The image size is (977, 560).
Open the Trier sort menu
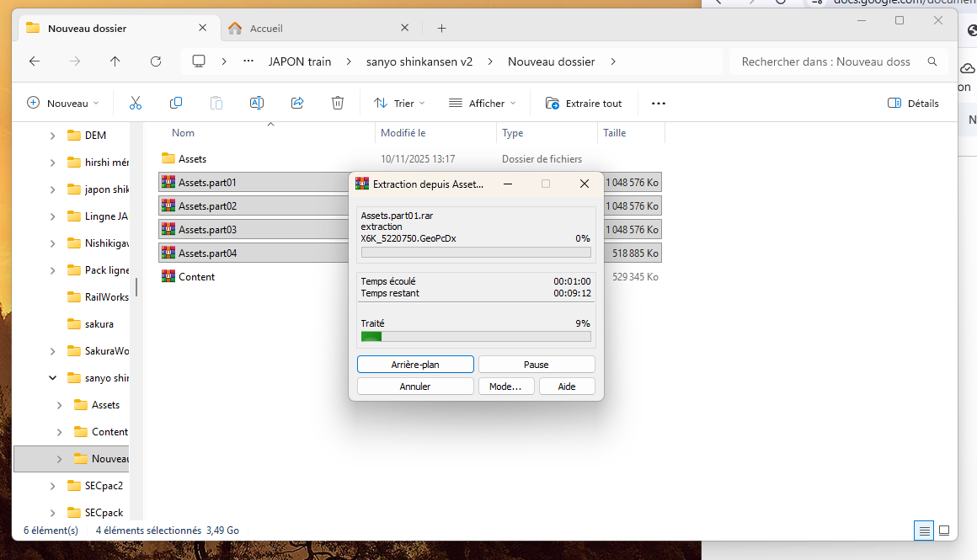tap(399, 104)
